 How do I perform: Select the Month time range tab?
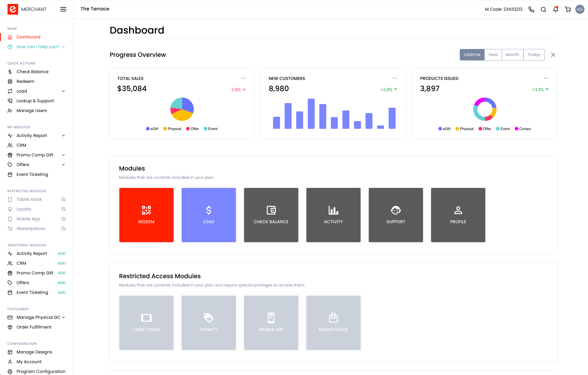click(513, 55)
